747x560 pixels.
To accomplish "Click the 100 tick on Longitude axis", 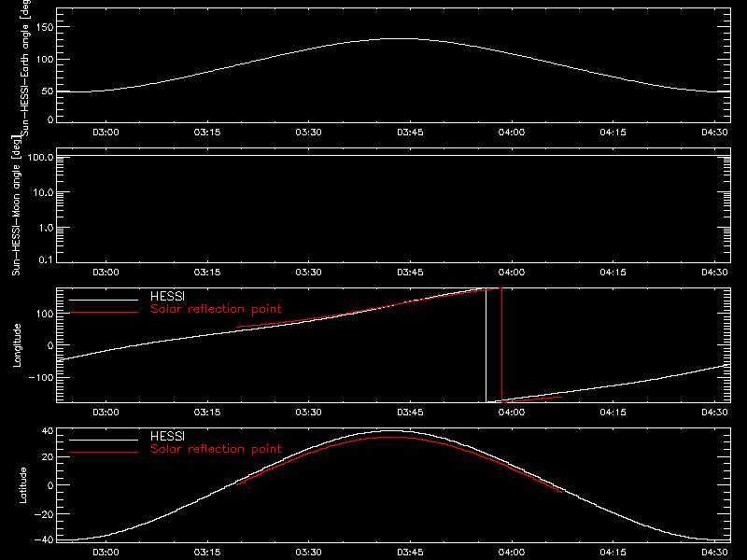I will click(45, 314).
